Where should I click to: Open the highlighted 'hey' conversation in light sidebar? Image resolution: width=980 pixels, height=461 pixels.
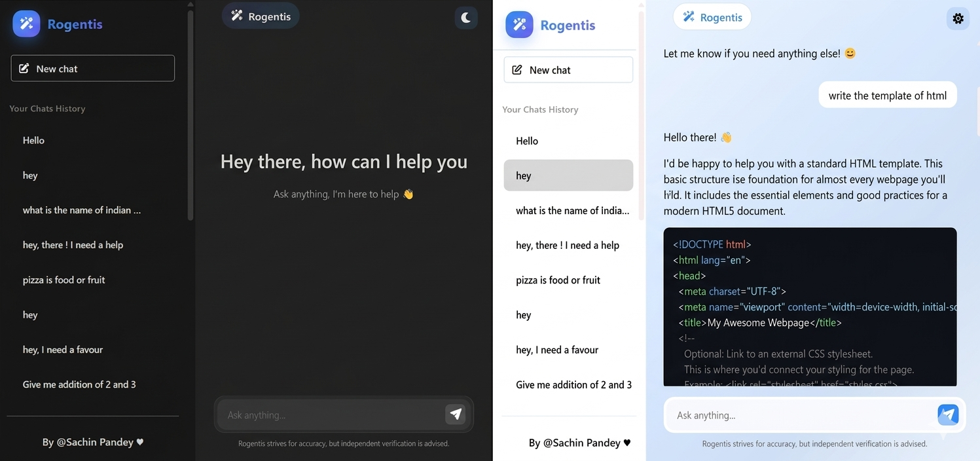tap(568, 175)
